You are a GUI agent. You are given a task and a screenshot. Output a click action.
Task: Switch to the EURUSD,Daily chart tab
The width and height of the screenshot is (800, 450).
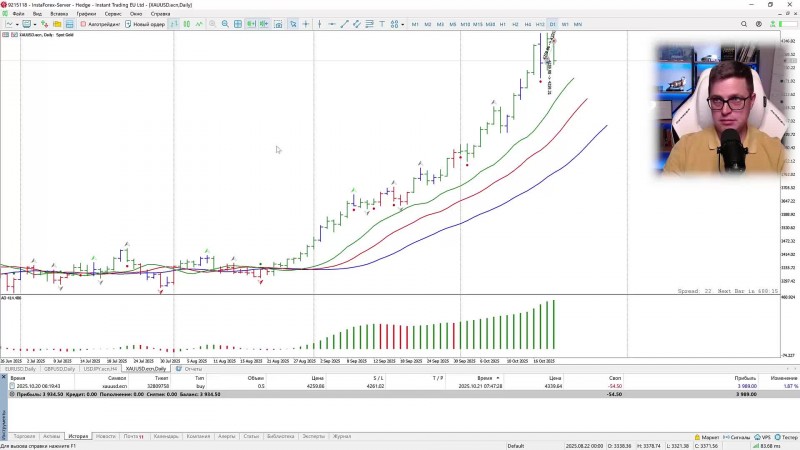20,368
